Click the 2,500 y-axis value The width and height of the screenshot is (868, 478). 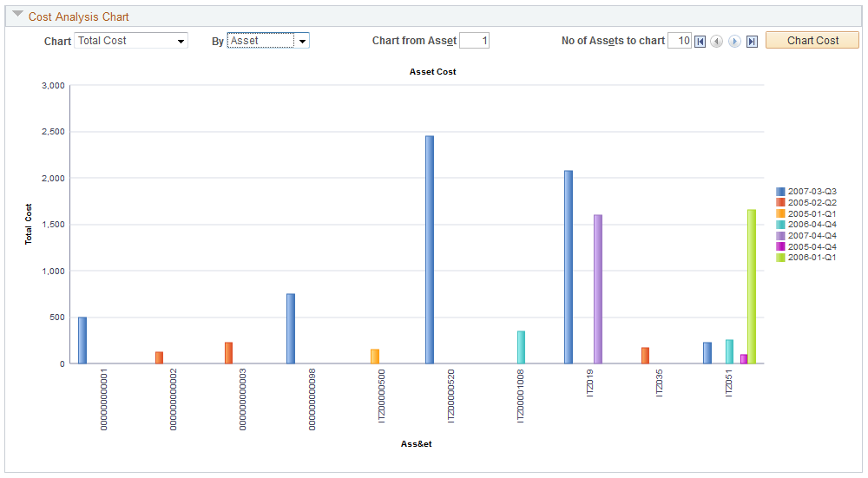pos(53,132)
